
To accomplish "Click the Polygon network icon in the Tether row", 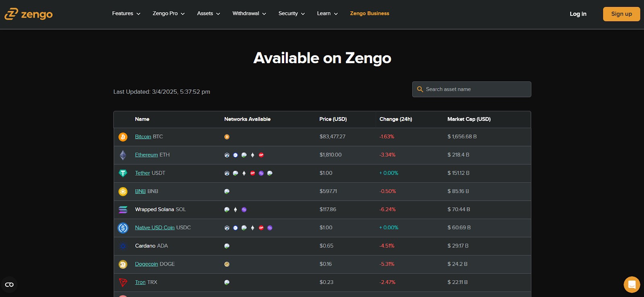I will pos(261,173).
